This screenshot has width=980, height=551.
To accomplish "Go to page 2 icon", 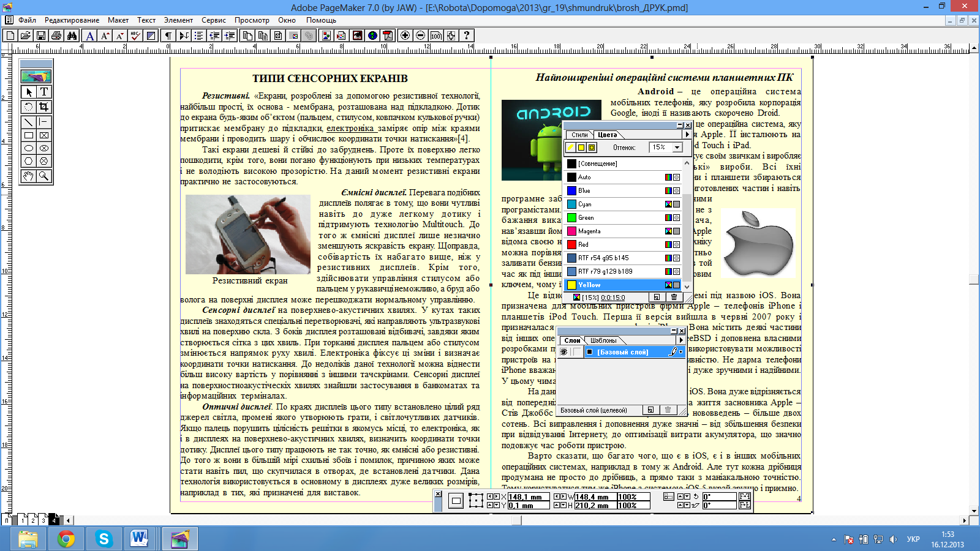I will (33, 520).
